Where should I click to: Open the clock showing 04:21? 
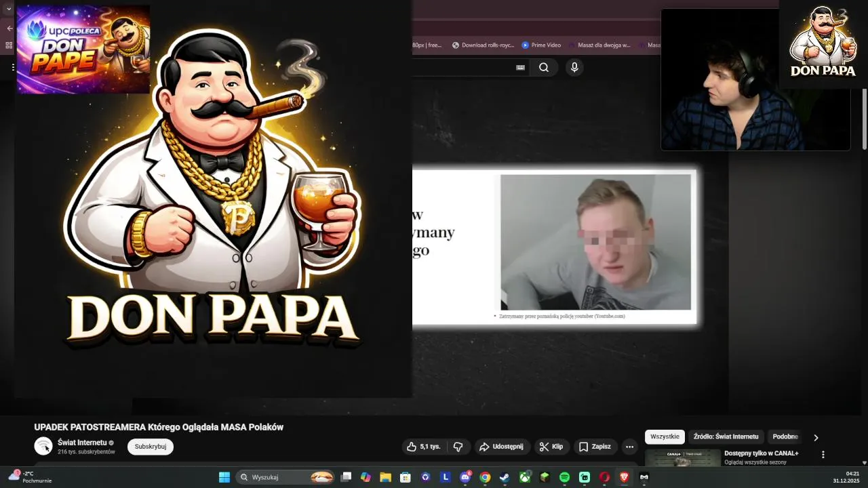pos(846,477)
